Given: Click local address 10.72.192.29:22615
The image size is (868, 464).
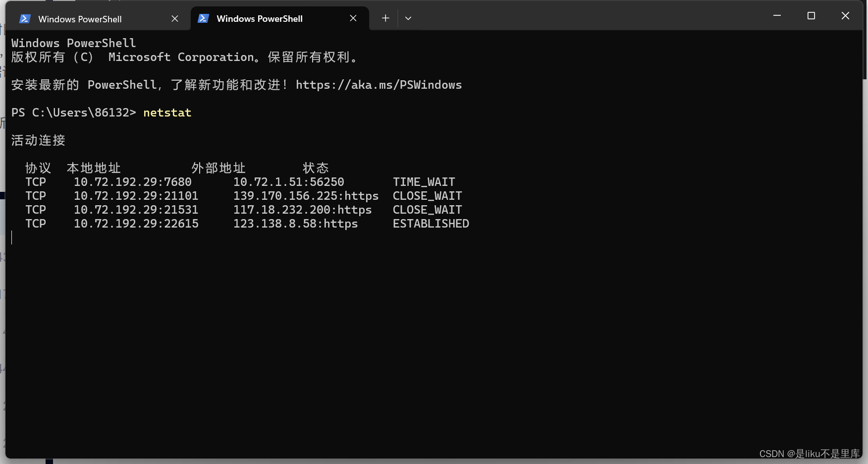Looking at the screenshot, I should click(136, 224).
